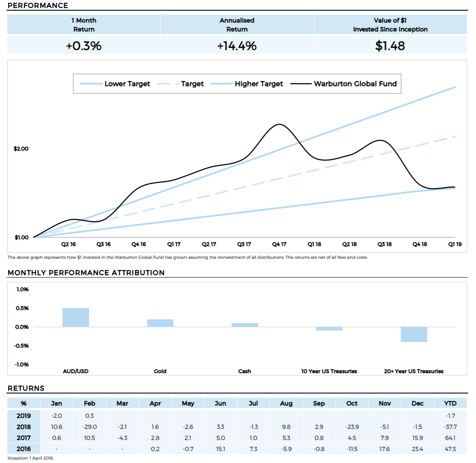
Task: Click the 'Gold' category label
Action: click(160, 371)
